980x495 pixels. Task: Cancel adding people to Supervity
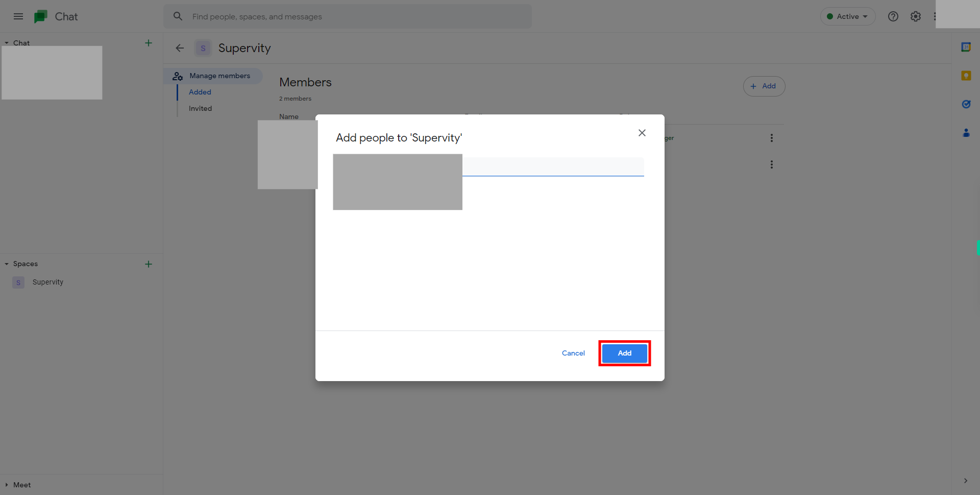click(x=573, y=353)
